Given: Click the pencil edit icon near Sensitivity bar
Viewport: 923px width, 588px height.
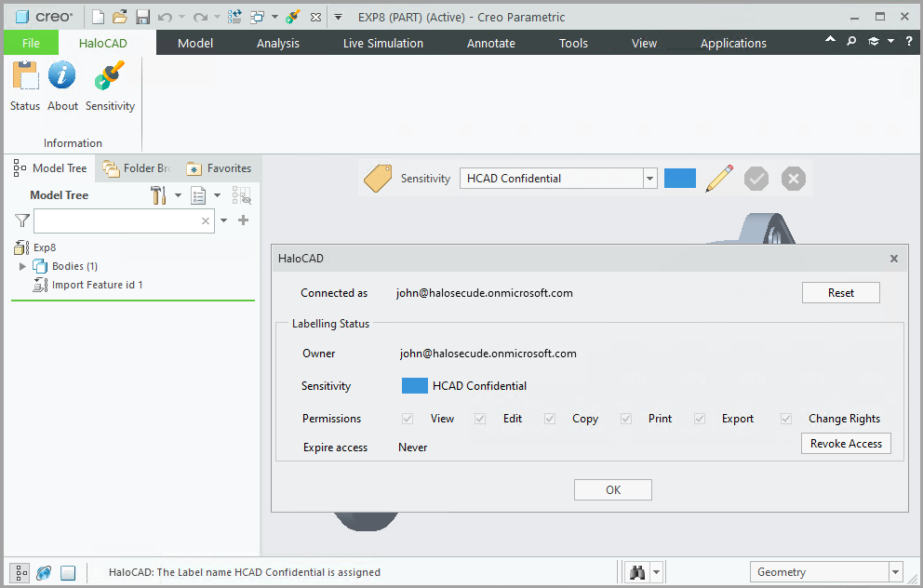Looking at the screenshot, I should pyautogui.click(x=718, y=178).
